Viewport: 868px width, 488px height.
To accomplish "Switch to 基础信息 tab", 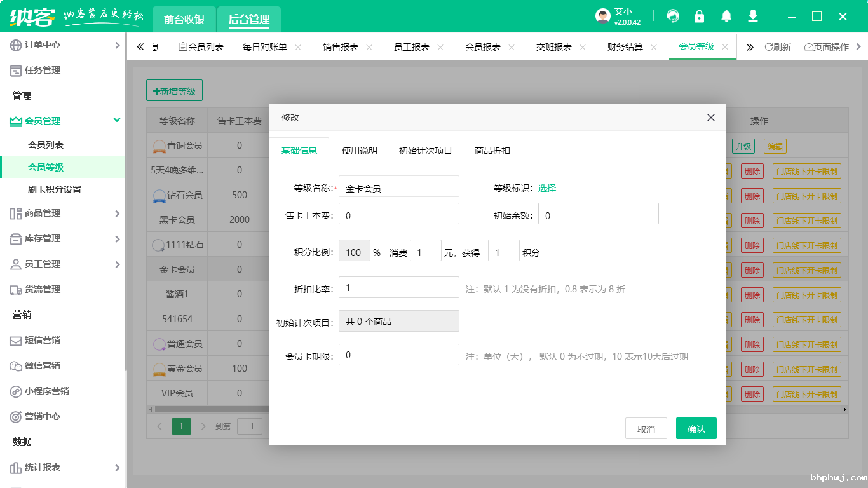I will tap(299, 151).
